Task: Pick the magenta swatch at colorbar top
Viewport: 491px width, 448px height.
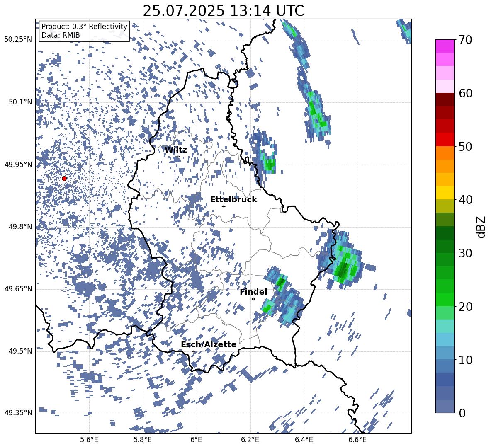Action: point(445,46)
